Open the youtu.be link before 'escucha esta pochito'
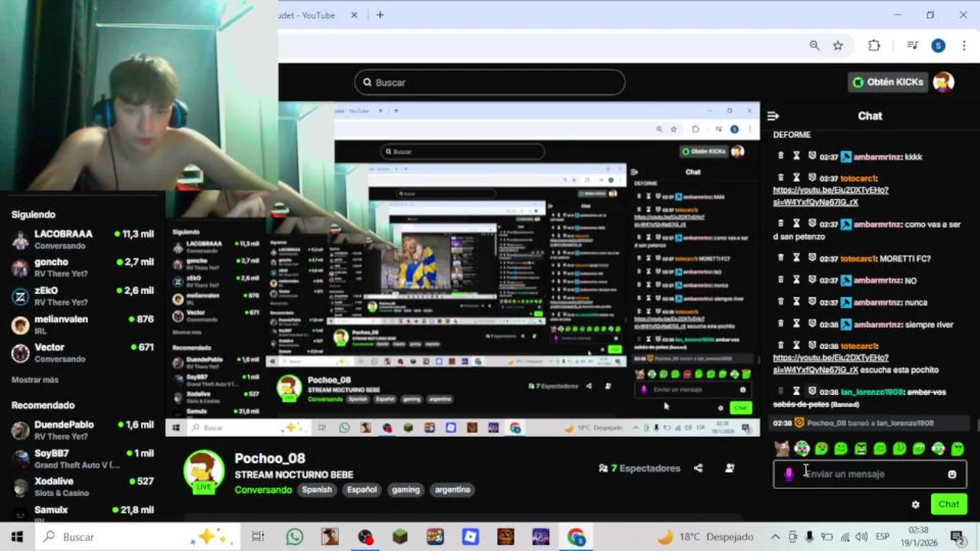This screenshot has width=980, height=551. (x=830, y=364)
